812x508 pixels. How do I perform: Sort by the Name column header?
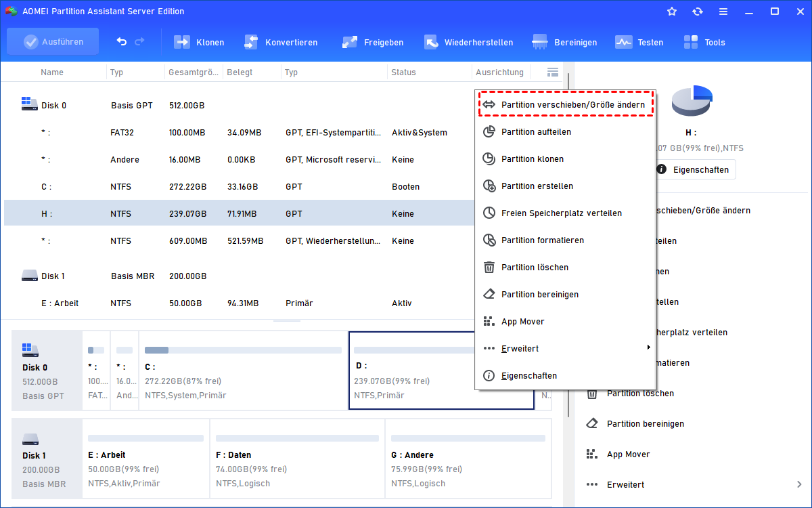pos(52,72)
